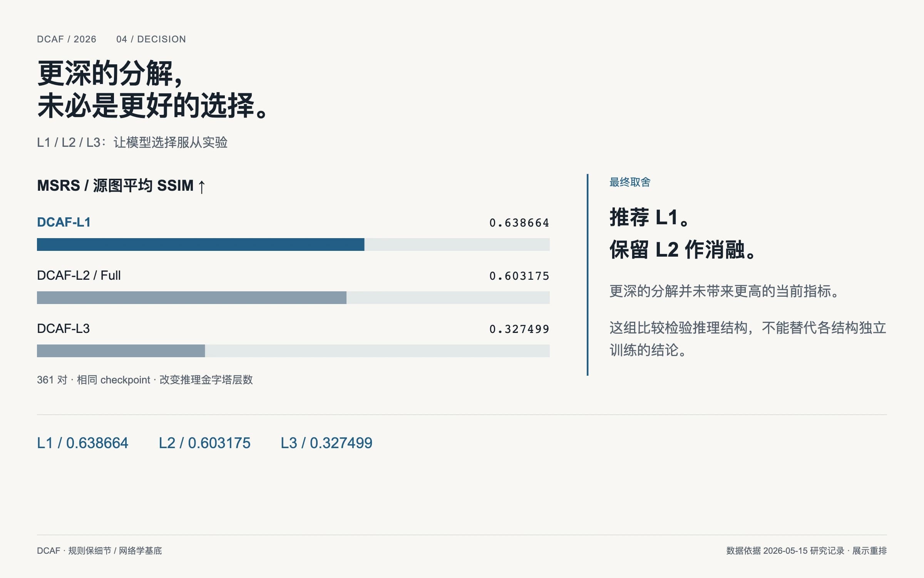
Task: Click the value 0.638664 beside DCAF-L1
Action: [519, 223]
